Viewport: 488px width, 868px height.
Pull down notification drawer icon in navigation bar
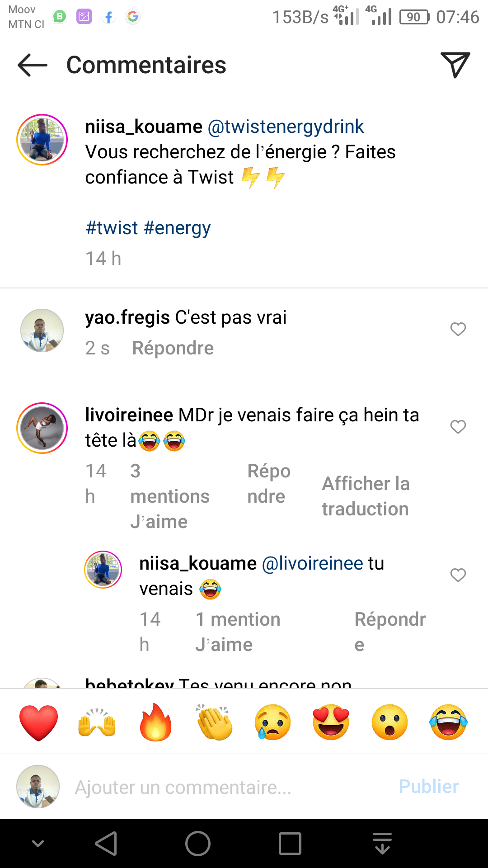coord(382,844)
